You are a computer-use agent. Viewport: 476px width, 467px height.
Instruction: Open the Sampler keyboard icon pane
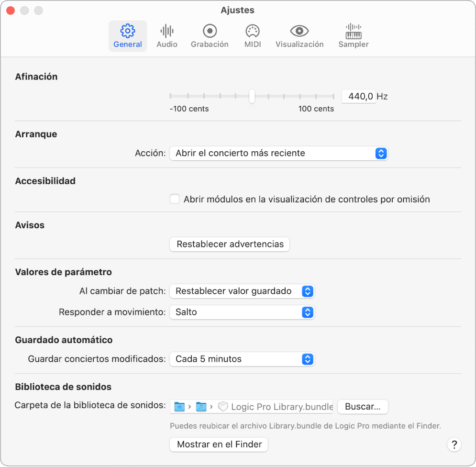[354, 32]
